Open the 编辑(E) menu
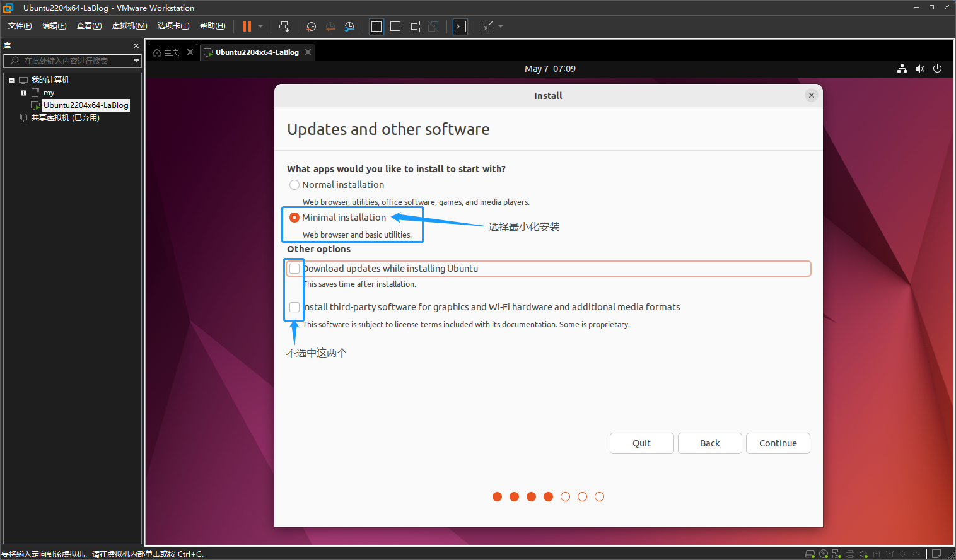Screen dimensions: 956x560 pos(54,26)
